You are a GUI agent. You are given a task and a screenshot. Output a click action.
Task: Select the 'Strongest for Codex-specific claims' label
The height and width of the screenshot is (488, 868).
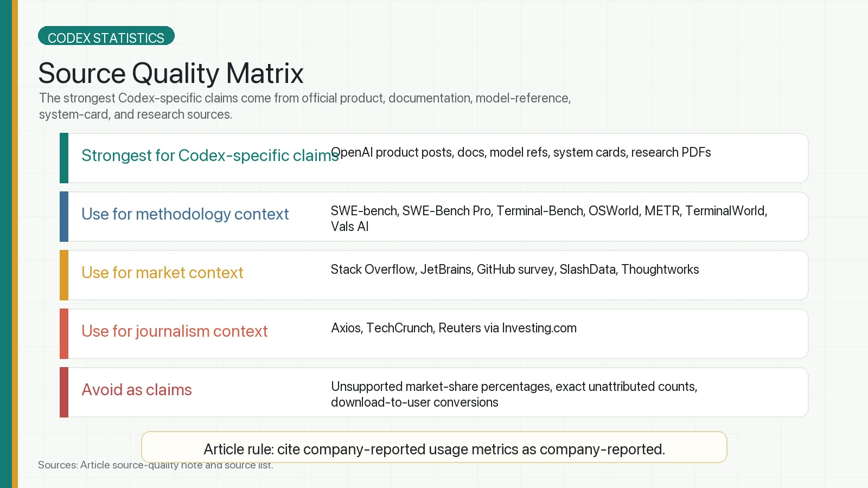(210, 156)
